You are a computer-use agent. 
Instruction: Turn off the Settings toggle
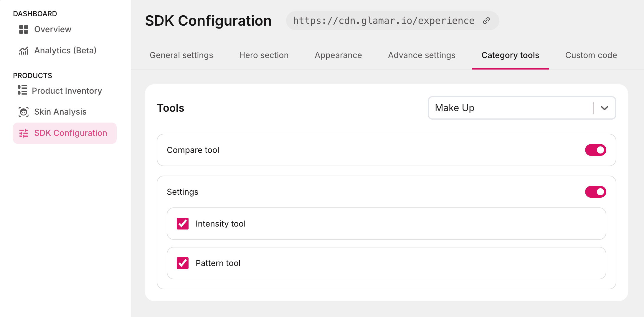tap(595, 192)
